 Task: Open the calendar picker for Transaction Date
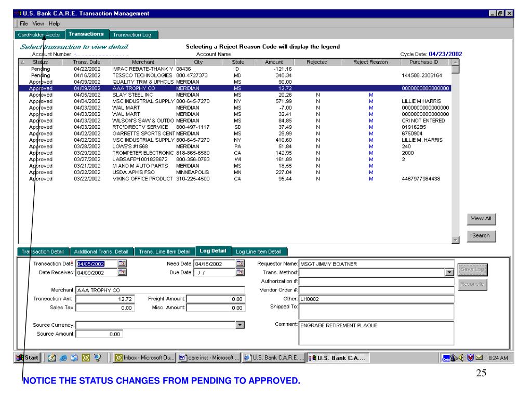coord(122,263)
